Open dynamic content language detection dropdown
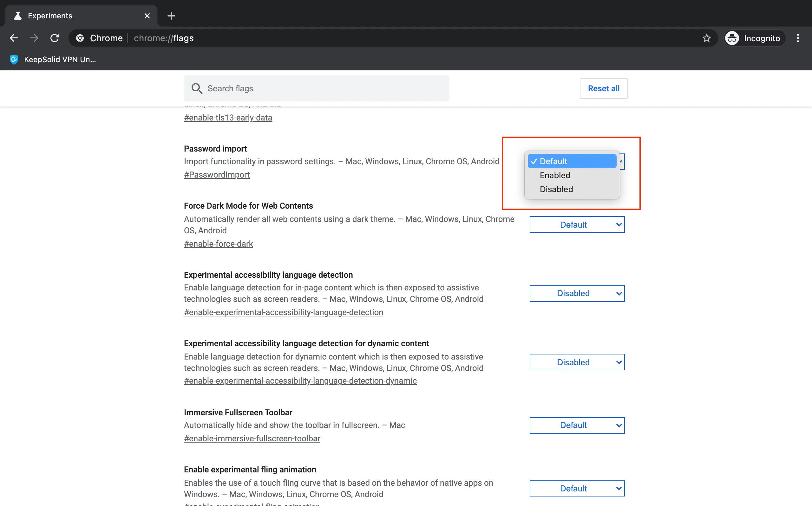The image size is (812, 506). (577, 362)
